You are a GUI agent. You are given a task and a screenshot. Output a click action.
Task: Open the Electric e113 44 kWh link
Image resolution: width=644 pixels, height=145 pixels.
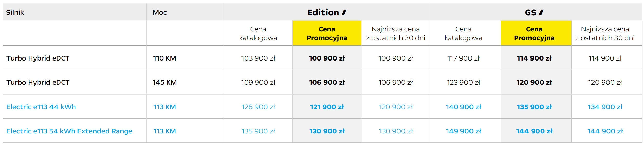click(41, 107)
